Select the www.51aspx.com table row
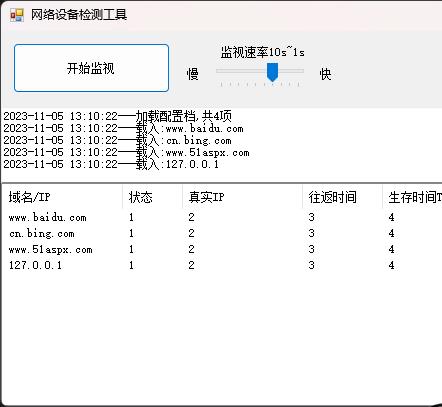This screenshot has height=407, width=442. pyautogui.click(x=222, y=249)
